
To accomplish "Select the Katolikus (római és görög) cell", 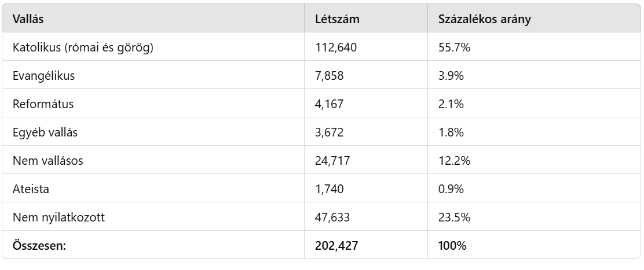I will tap(83, 47).
